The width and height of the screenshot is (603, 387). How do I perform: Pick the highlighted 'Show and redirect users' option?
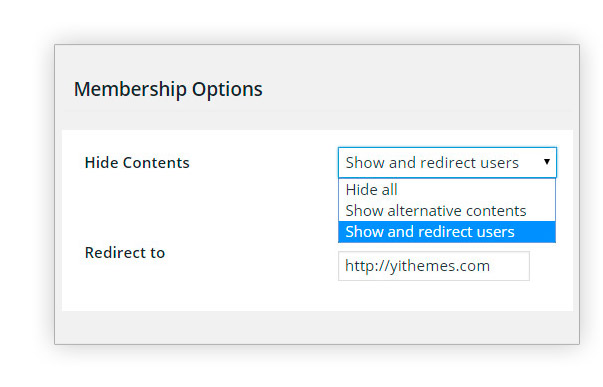point(447,232)
